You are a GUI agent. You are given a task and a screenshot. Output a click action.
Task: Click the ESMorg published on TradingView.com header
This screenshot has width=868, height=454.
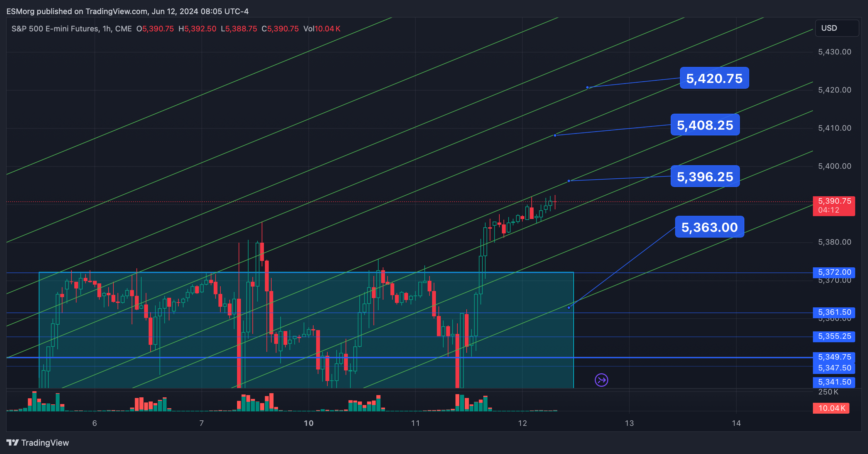click(x=127, y=12)
